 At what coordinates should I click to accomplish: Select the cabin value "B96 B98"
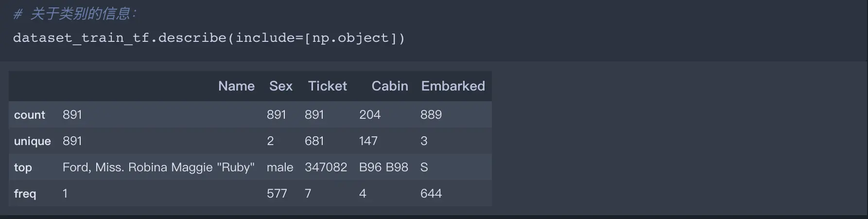383,167
